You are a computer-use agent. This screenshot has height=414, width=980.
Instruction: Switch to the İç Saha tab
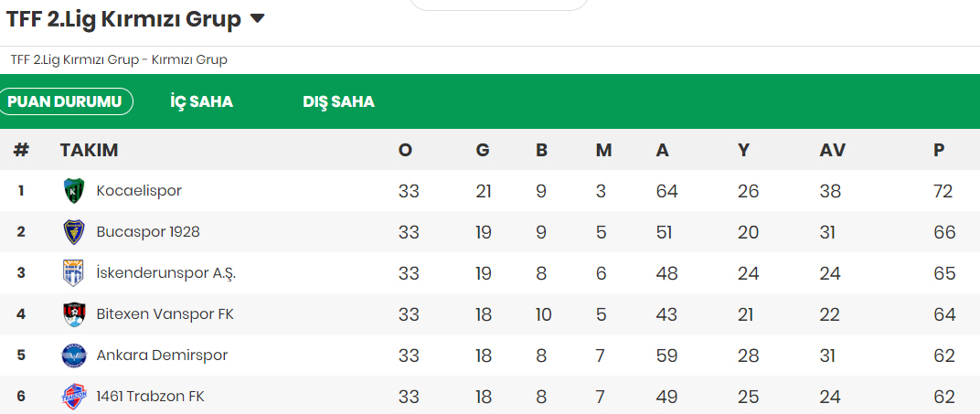click(x=201, y=101)
